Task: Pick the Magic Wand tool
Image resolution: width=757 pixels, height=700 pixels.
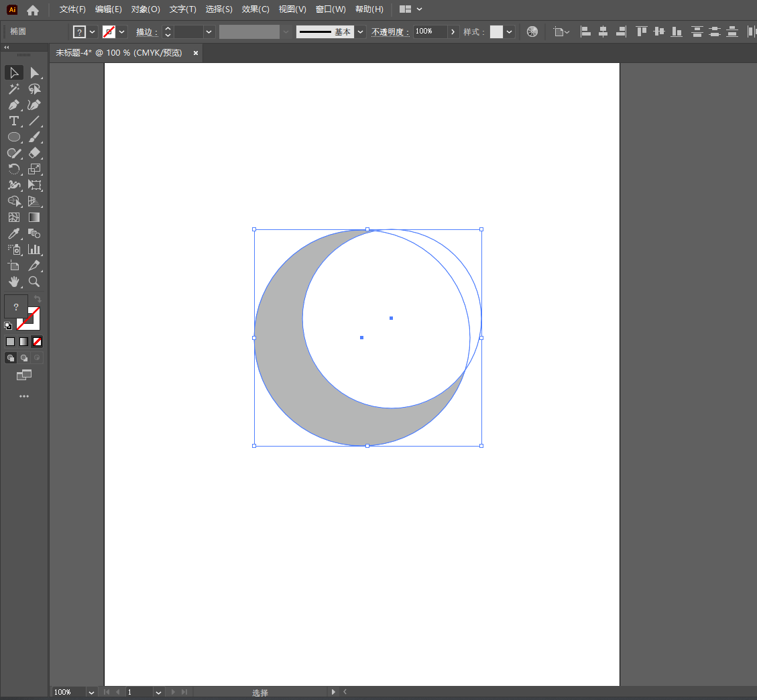Action: pos(14,89)
